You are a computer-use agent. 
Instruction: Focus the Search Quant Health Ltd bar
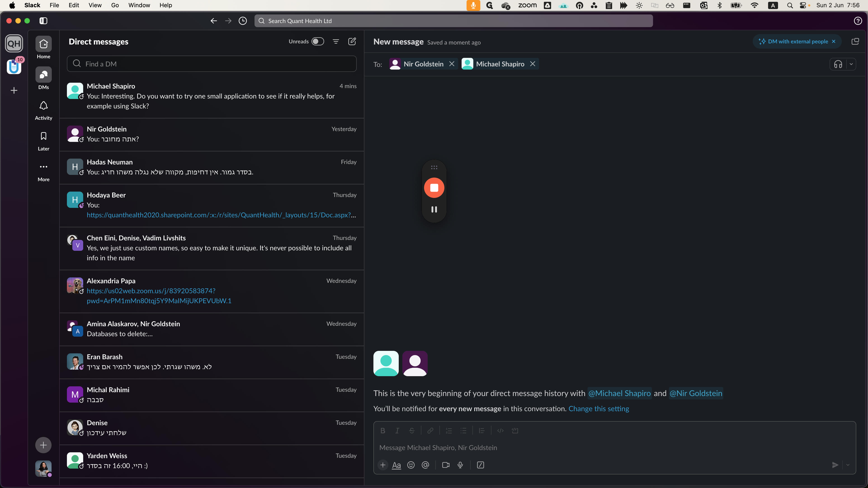[x=453, y=21]
